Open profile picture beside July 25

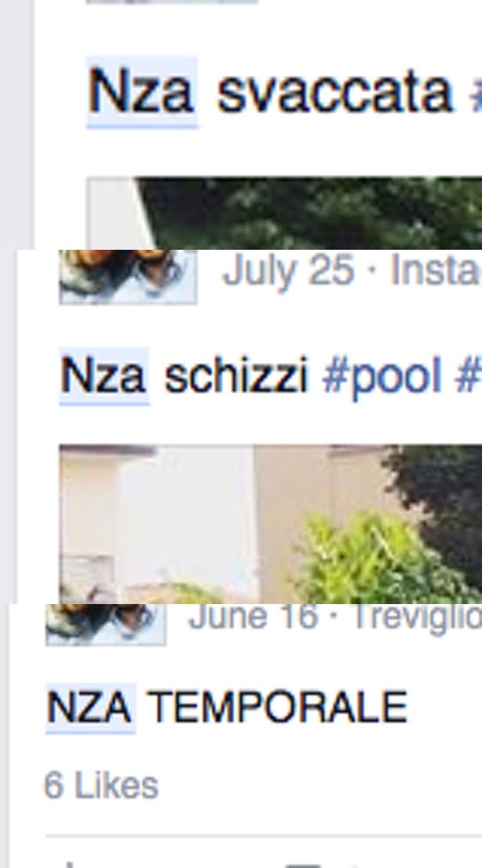(129, 277)
